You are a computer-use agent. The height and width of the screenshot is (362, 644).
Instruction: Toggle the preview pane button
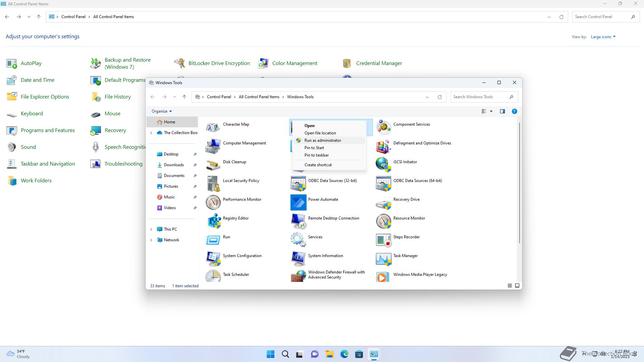click(502, 111)
